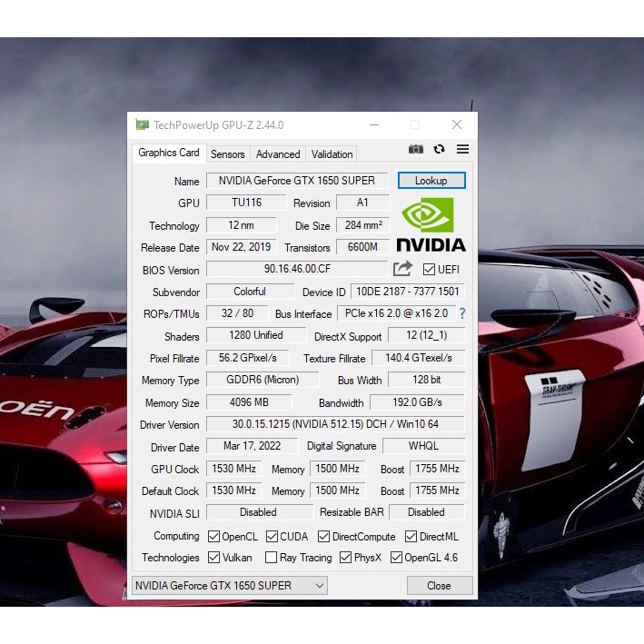Click the Name field GTX 1650 SUPER
The height and width of the screenshot is (644, 644).
coord(297,181)
